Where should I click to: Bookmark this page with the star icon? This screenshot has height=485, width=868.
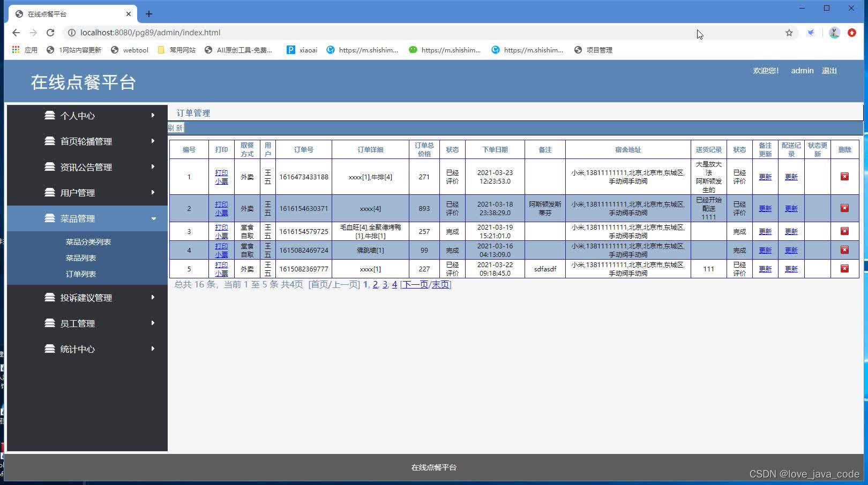pos(789,33)
